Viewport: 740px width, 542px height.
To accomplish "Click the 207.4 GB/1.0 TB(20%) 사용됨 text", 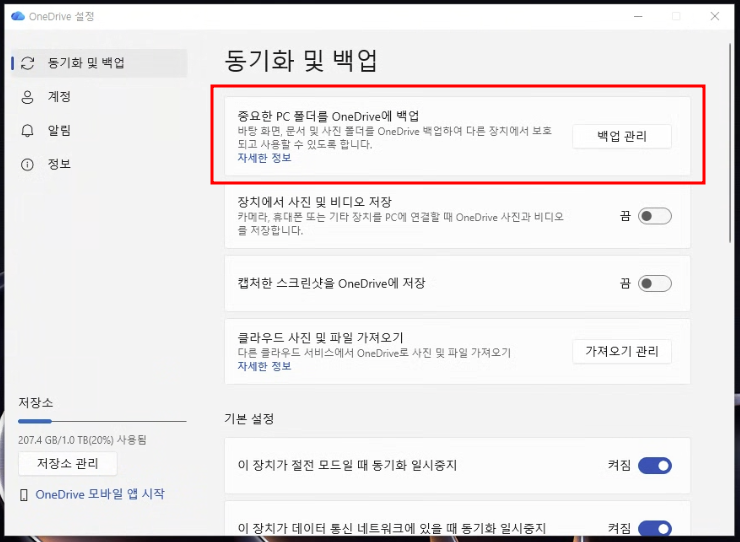I will click(x=82, y=440).
